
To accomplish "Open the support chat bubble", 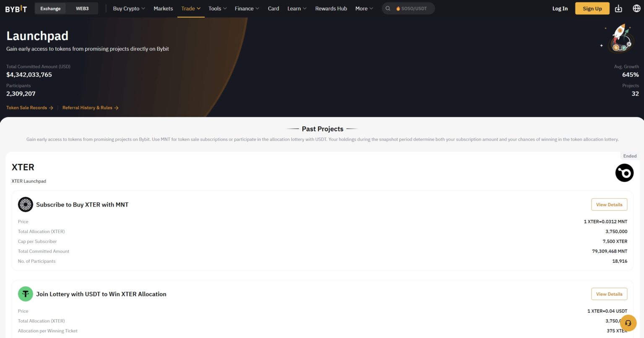I will [x=627, y=323].
